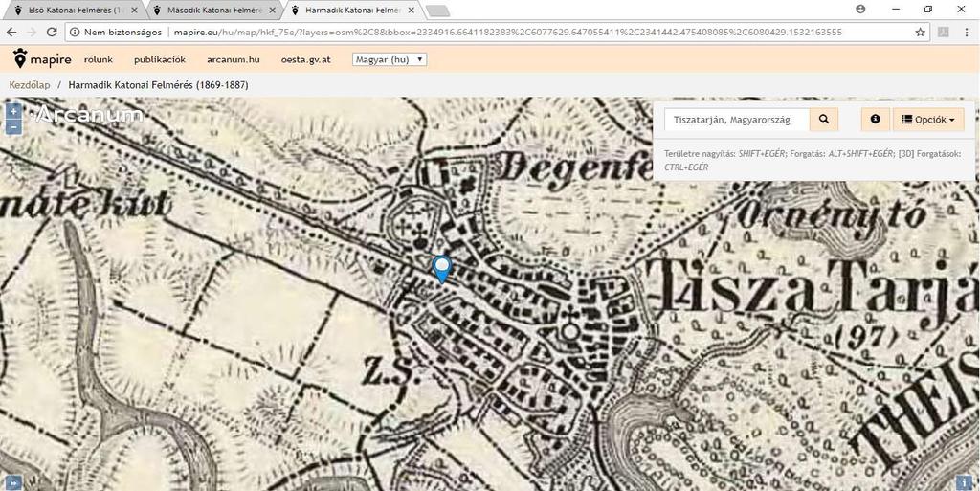Image resolution: width=980 pixels, height=491 pixels.
Task: Open the Opciók options dropdown
Action: (x=928, y=120)
